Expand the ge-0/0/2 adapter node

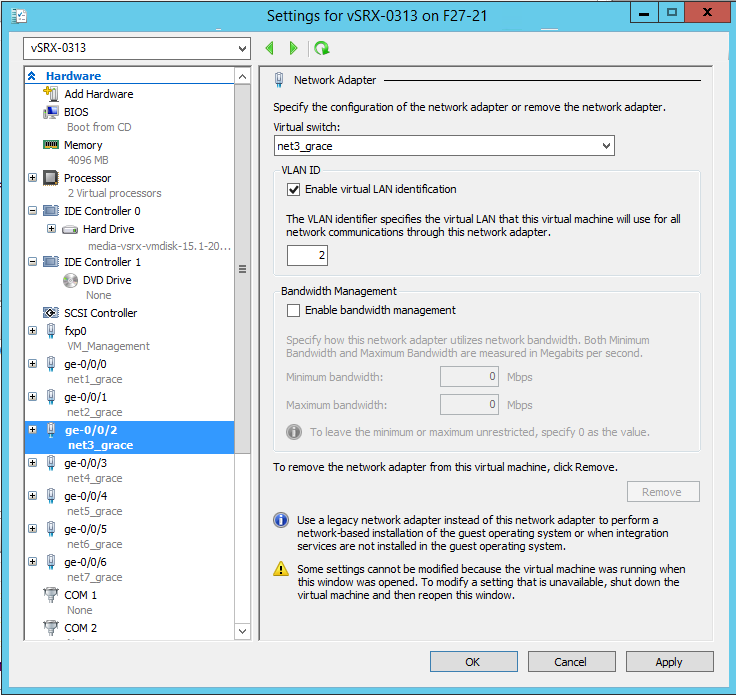click(32, 429)
